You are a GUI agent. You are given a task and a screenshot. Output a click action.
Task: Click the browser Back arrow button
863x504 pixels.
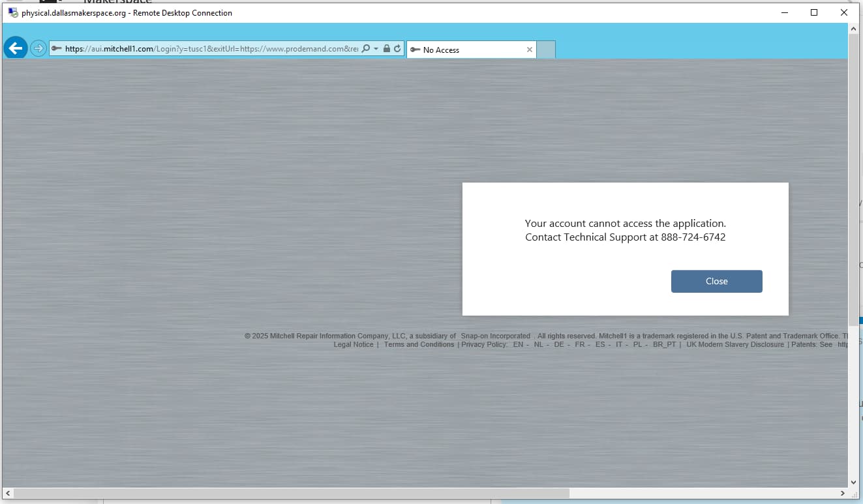pos(15,48)
